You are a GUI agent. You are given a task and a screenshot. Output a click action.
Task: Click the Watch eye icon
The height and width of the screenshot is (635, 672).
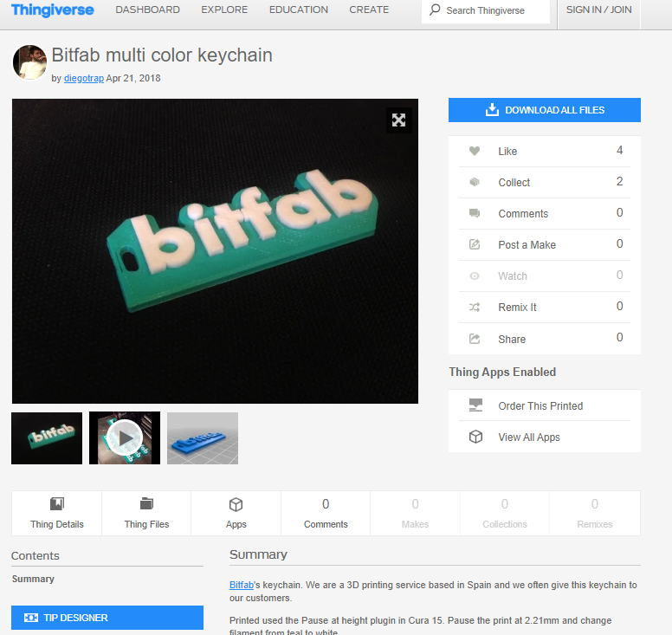[475, 275]
